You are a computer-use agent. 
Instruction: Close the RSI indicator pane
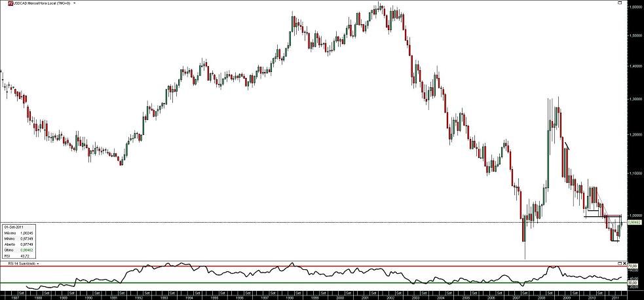[x=625, y=263]
